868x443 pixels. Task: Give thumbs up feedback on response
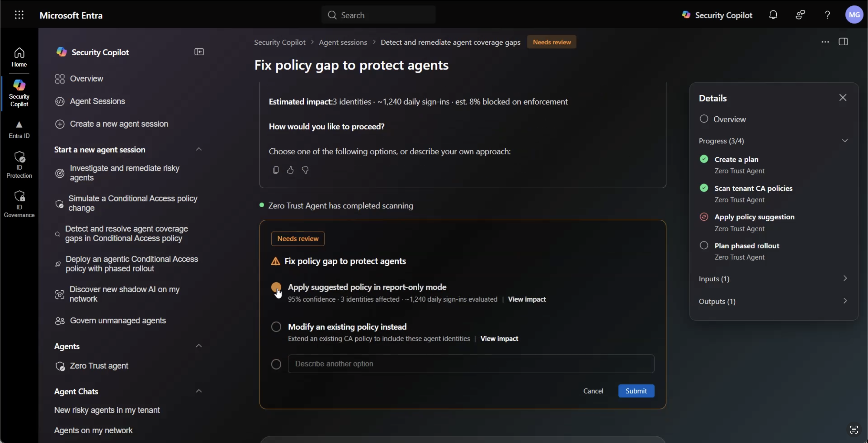pos(290,170)
